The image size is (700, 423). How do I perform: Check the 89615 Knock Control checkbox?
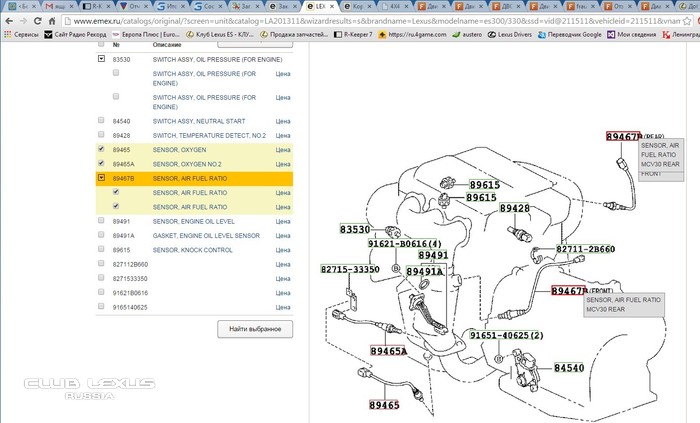coord(101,249)
